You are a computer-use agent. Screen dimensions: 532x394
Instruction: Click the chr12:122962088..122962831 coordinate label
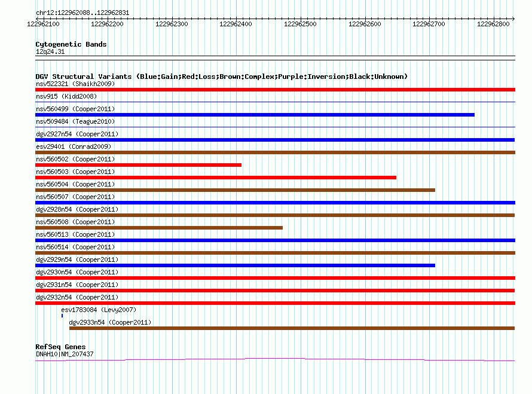pyautogui.click(x=82, y=13)
